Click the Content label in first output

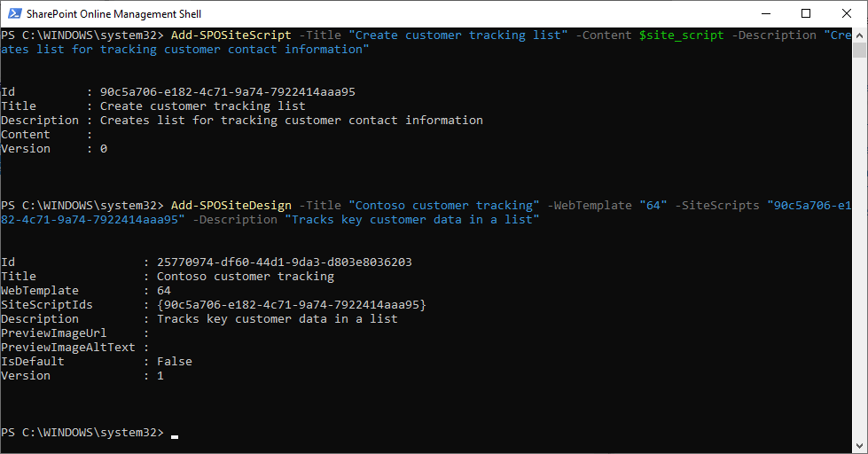pyautogui.click(x=26, y=135)
